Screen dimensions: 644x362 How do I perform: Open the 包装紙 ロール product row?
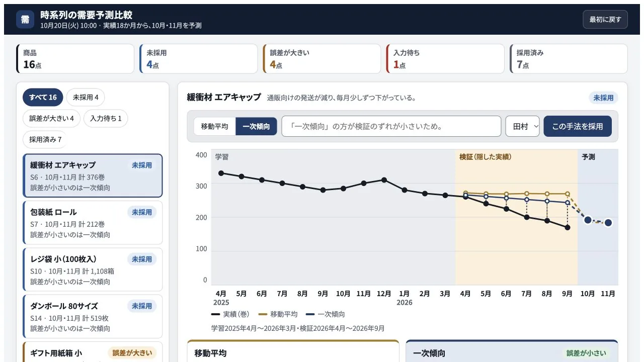[93, 223]
